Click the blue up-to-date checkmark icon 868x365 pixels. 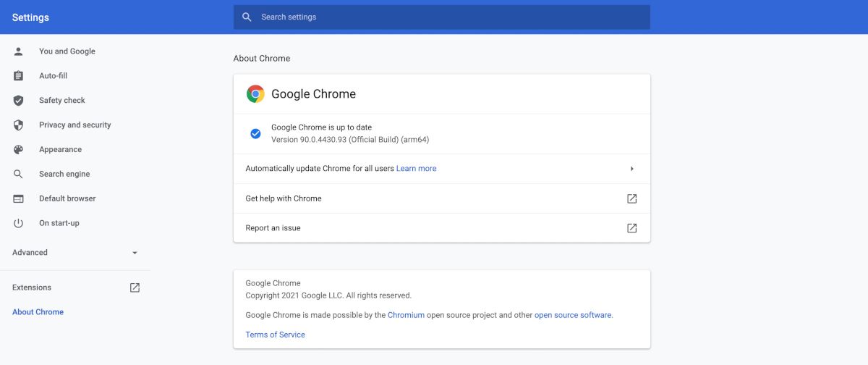(x=255, y=133)
